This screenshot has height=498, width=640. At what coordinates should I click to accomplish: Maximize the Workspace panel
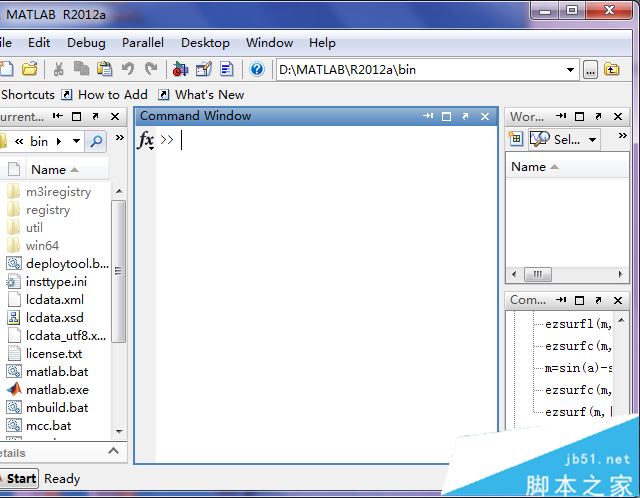[x=579, y=117]
